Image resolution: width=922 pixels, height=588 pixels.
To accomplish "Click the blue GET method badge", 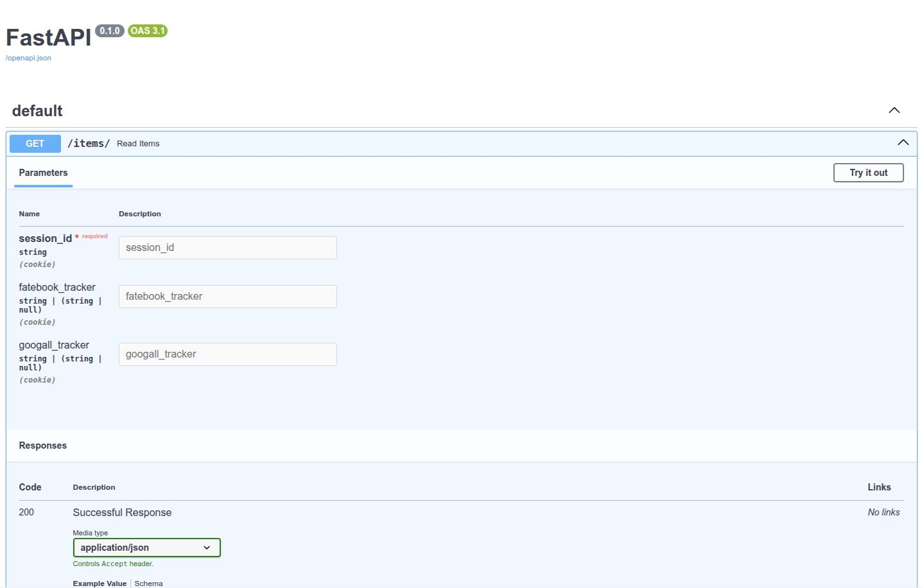I will coord(35,144).
